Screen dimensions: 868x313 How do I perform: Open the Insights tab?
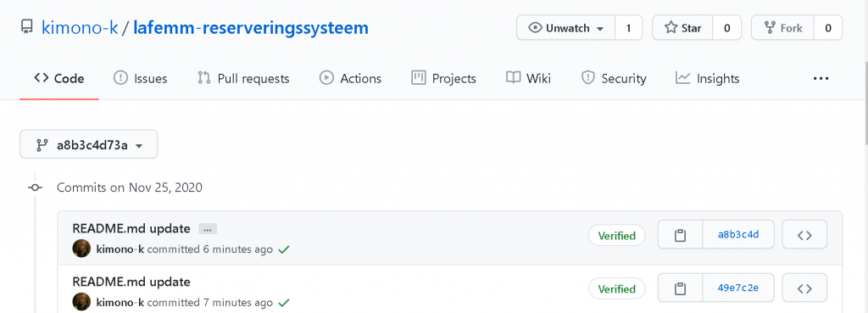(708, 79)
